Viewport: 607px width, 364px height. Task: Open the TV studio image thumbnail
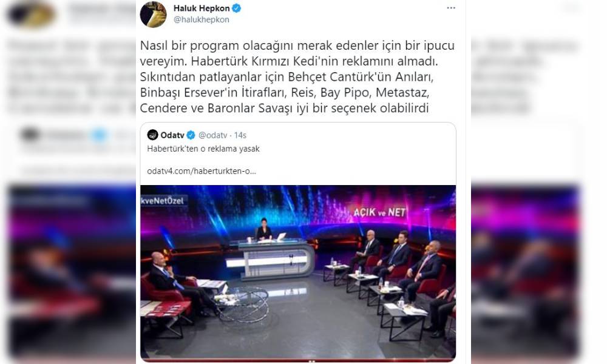click(x=298, y=273)
